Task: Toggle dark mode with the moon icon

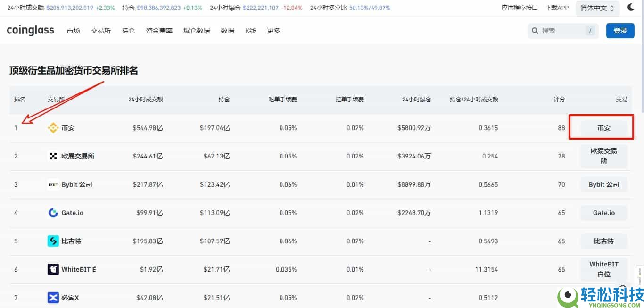Action: click(x=632, y=7)
